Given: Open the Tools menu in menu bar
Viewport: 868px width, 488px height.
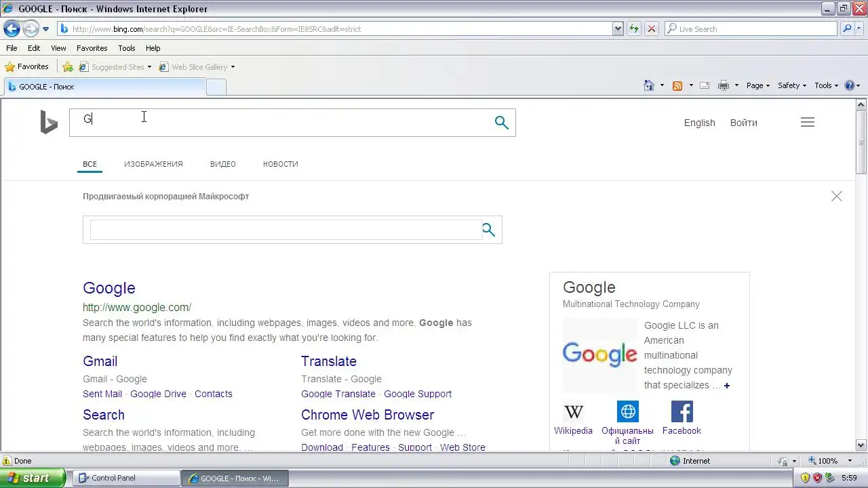Looking at the screenshot, I should pyautogui.click(x=126, y=48).
